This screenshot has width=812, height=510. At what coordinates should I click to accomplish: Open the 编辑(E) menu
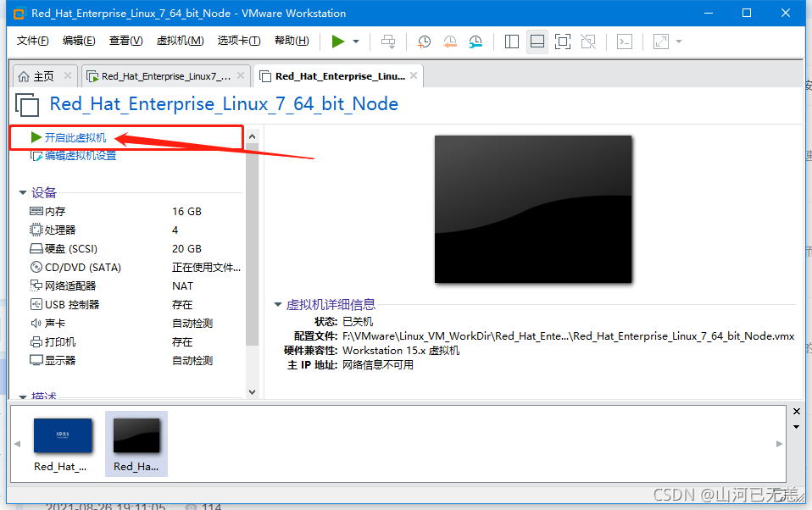(x=79, y=41)
